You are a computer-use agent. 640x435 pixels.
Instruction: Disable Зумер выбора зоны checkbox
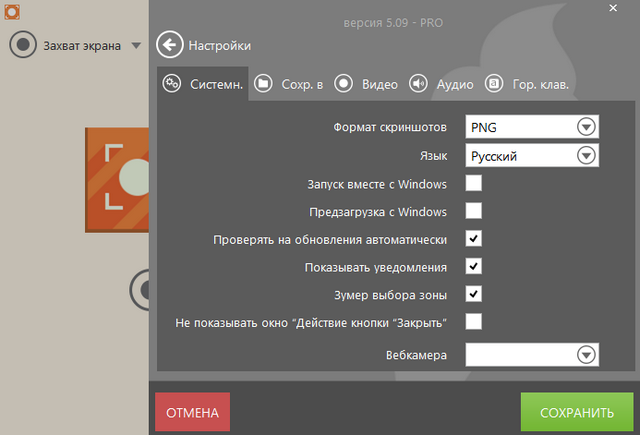[474, 294]
